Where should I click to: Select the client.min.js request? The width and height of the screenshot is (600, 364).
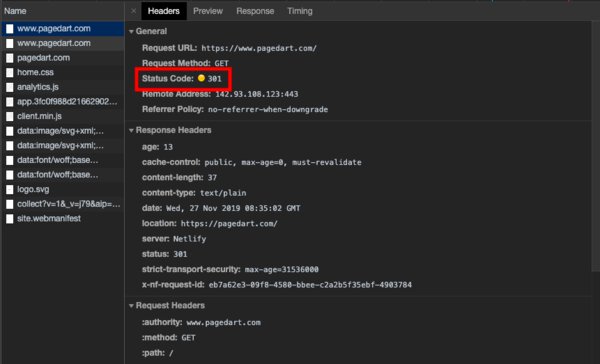point(63,116)
